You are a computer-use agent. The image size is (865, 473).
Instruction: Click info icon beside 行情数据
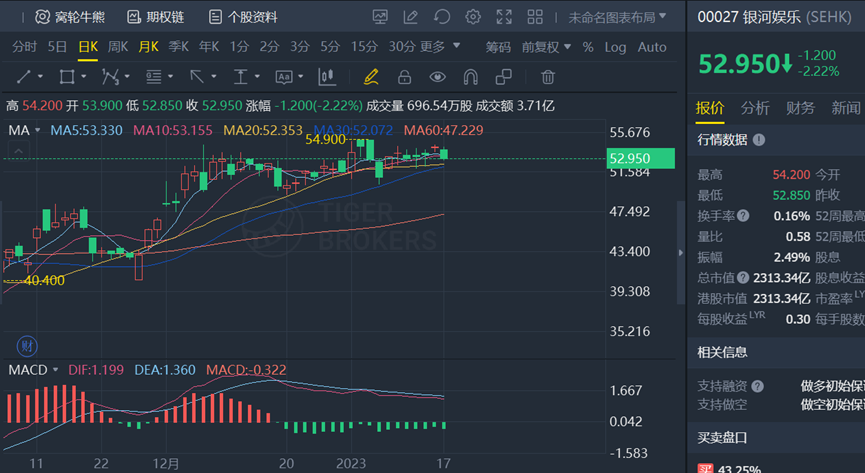tap(759, 140)
